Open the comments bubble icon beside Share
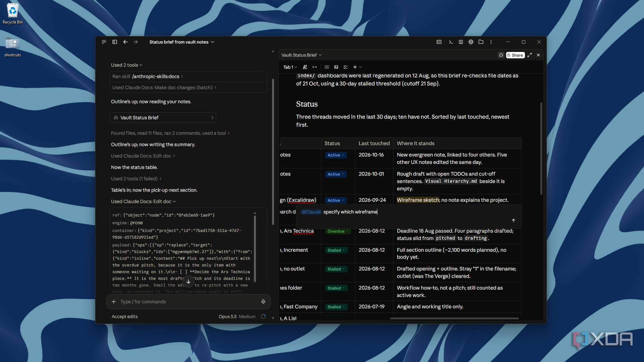 501,55
